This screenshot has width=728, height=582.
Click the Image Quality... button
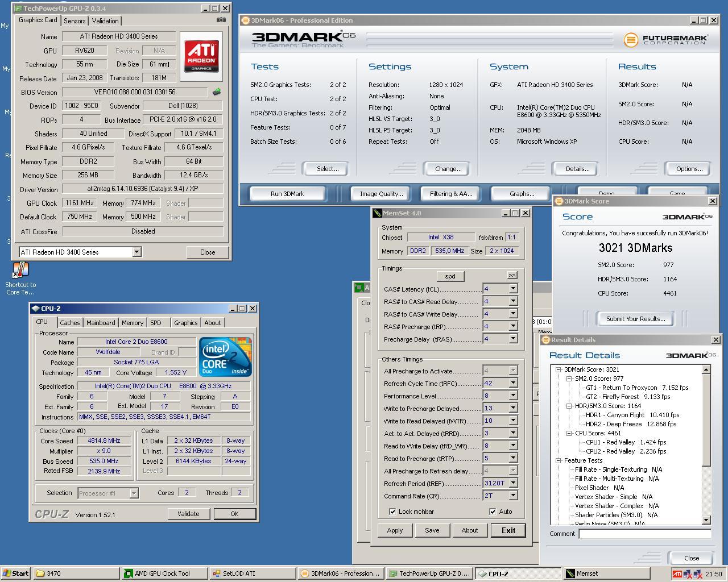click(381, 194)
